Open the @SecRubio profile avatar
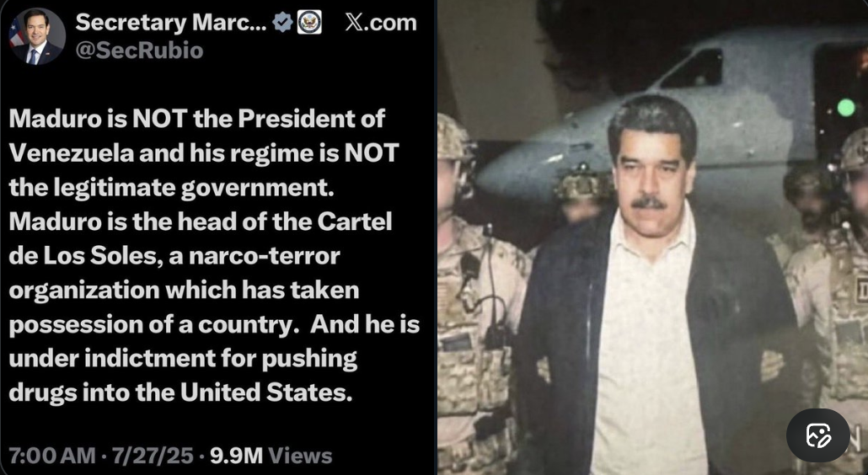 [36, 36]
